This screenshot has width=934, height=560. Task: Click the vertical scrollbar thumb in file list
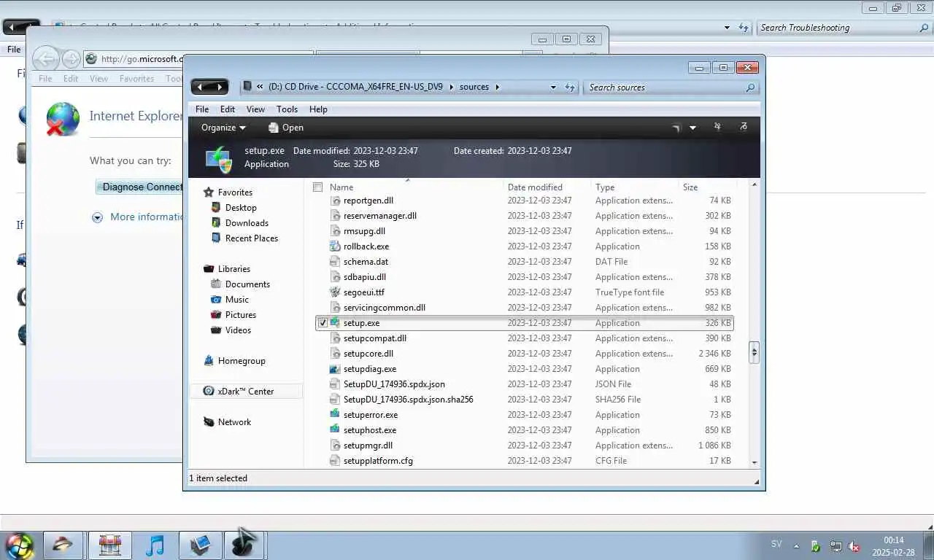click(x=754, y=353)
